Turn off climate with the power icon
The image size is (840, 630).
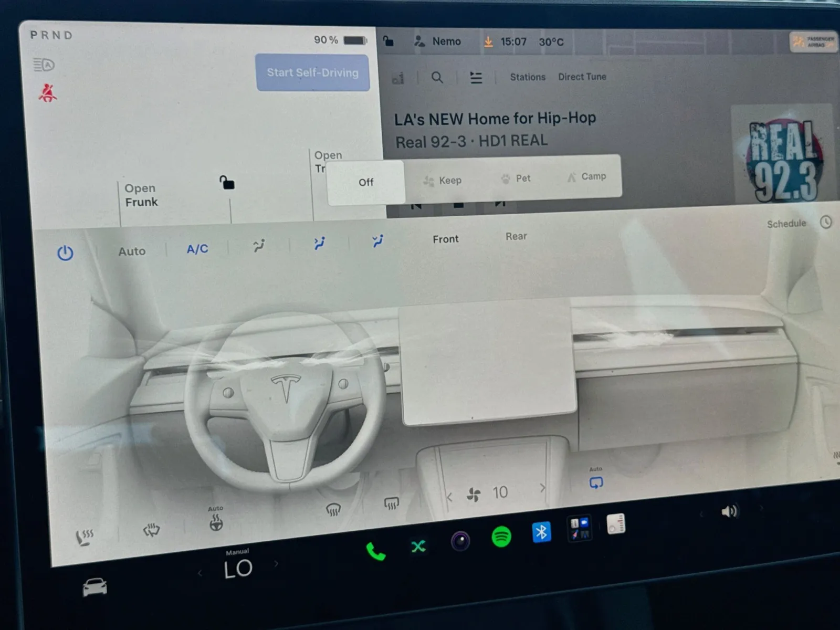65,254
